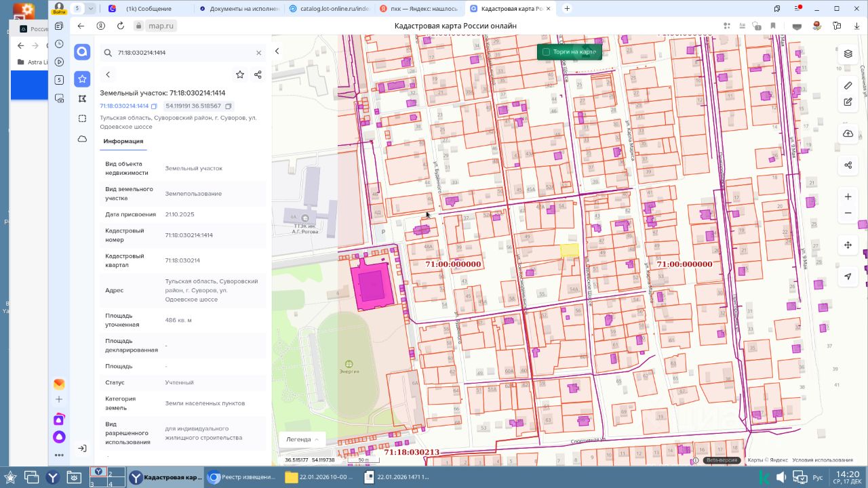Image resolution: width=868 pixels, height=488 pixels.
Task: Zoom out the map with minus button
Action: click(848, 213)
